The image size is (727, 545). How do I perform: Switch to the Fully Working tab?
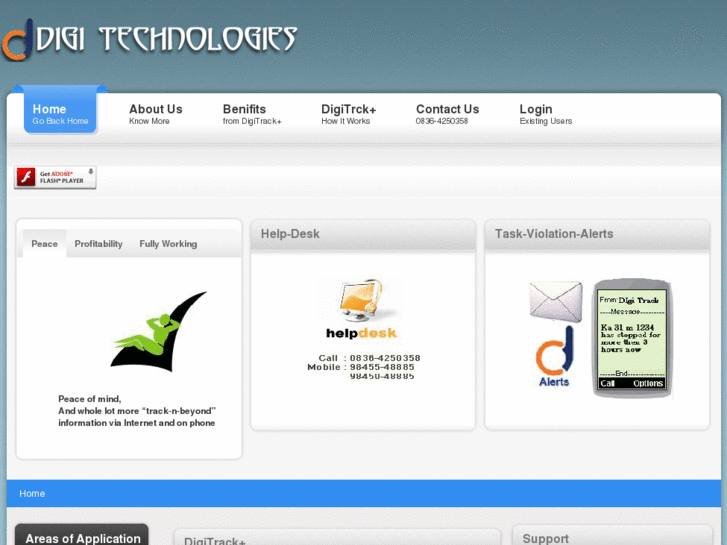[x=168, y=244]
